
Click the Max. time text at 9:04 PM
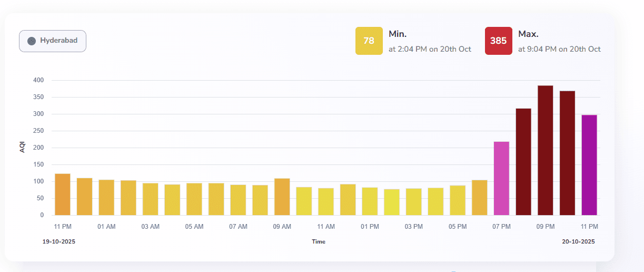pyautogui.click(x=559, y=49)
